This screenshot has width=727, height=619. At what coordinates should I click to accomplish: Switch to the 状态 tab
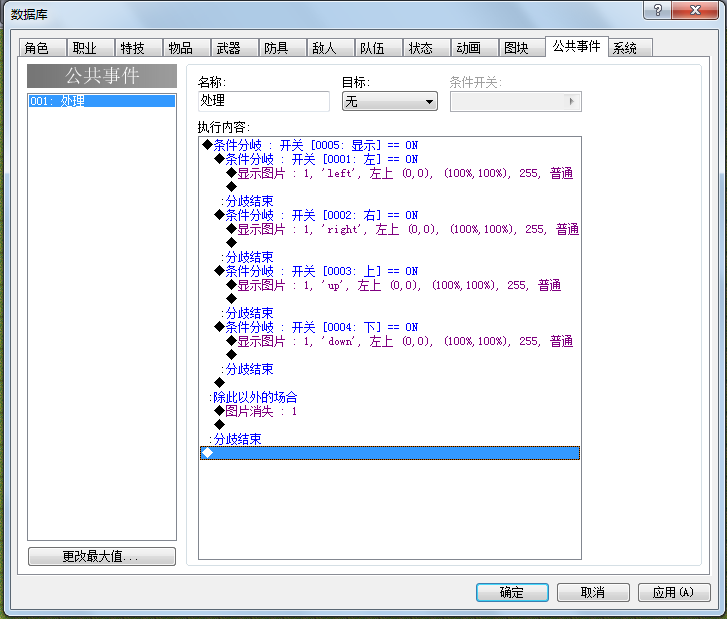tap(427, 48)
